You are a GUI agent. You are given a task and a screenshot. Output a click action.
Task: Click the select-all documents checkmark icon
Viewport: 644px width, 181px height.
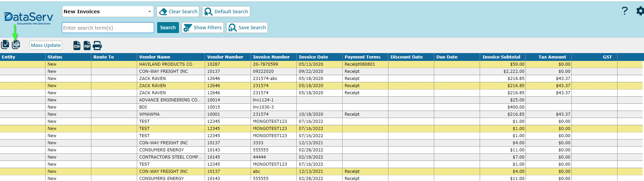[5, 45]
